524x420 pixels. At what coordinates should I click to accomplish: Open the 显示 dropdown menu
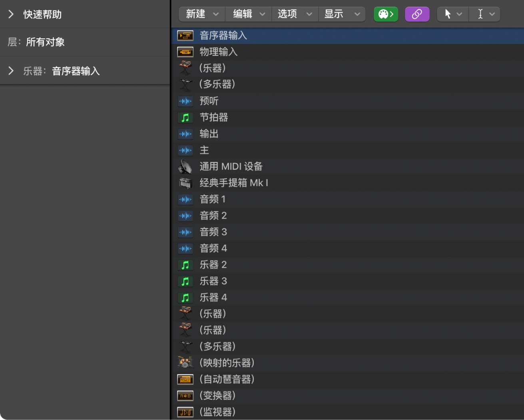coord(342,14)
